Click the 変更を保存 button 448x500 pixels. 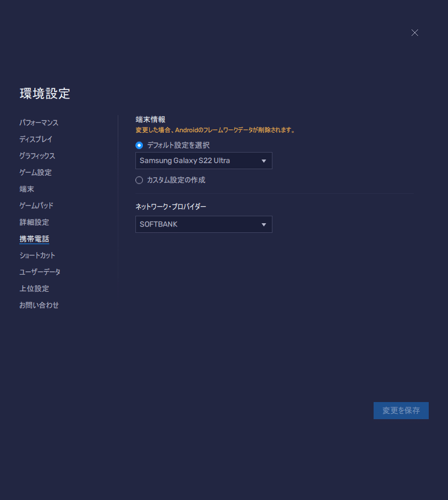(x=401, y=411)
